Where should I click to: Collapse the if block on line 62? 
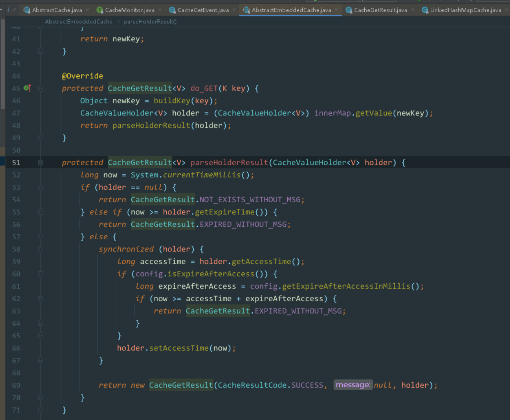click(x=41, y=299)
